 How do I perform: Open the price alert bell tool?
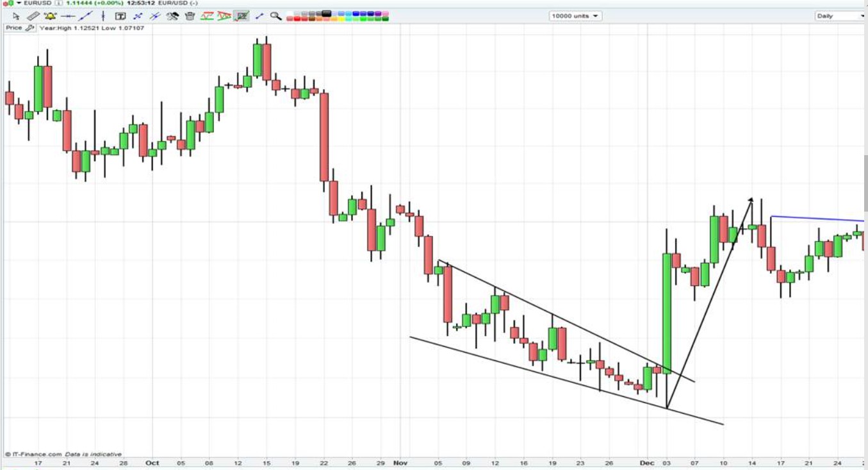coord(51,16)
